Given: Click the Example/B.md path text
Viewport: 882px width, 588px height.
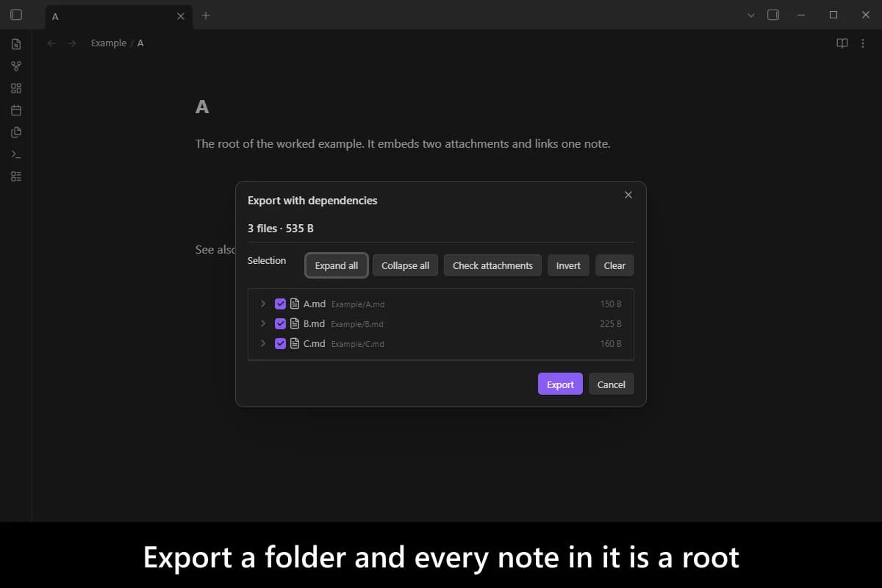Looking at the screenshot, I should point(357,324).
